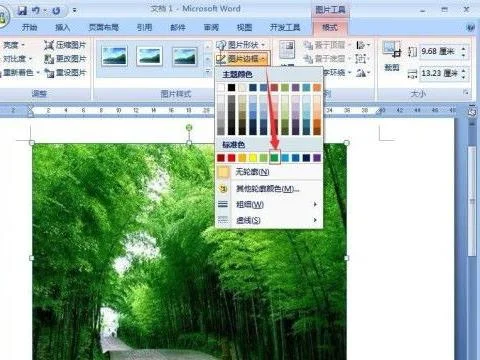Pick the purple theme color swatch in top row

[x=296, y=87]
